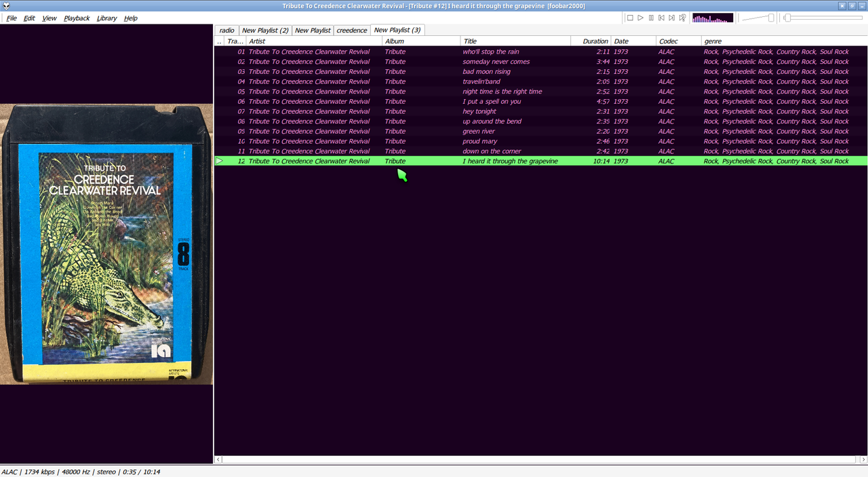Adjust the volume slider

(758, 18)
